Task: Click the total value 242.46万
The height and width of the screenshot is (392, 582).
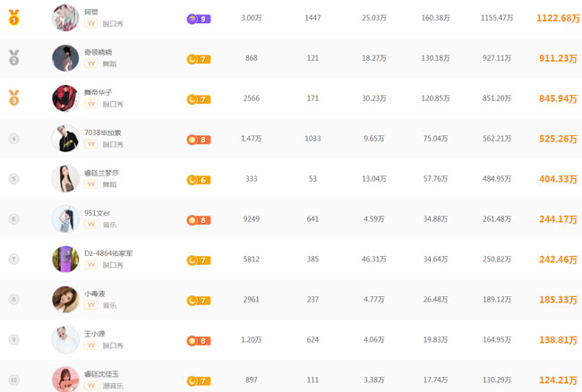Action: click(x=558, y=260)
